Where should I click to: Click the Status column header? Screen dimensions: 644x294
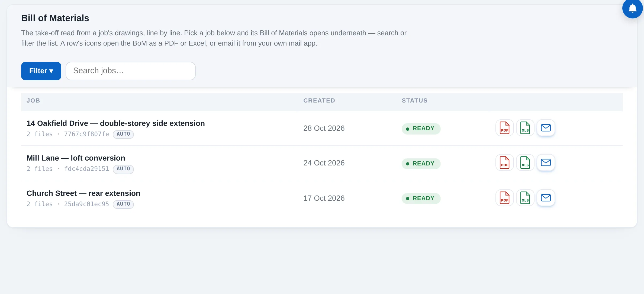pos(414,101)
